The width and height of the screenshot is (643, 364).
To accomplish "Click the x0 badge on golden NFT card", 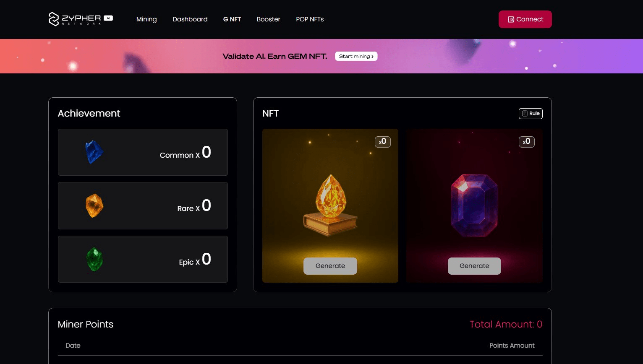I will tap(383, 142).
